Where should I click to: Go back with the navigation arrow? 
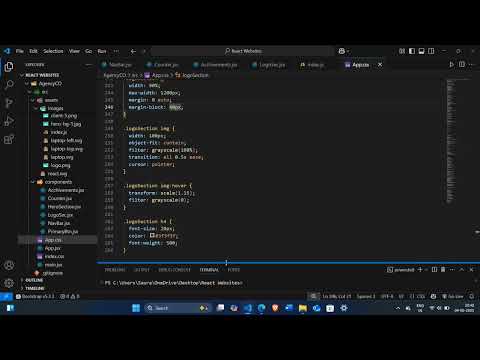pos(133,51)
